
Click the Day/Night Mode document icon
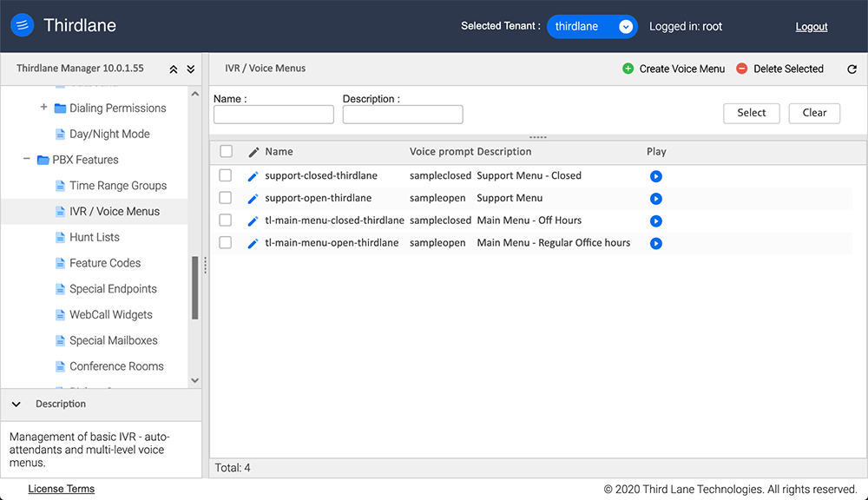click(61, 134)
